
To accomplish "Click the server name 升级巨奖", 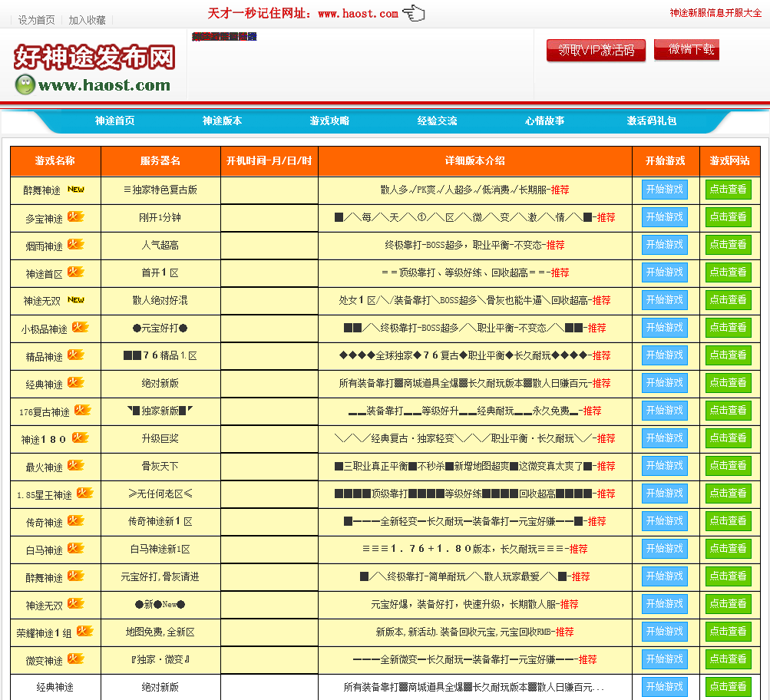I will (x=160, y=438).
